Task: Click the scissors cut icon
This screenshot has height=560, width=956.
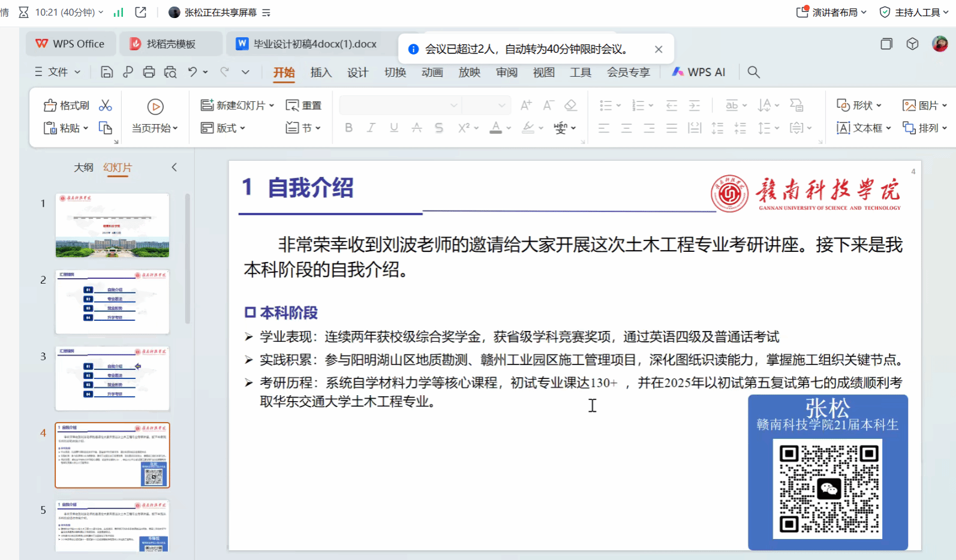Action: 106,106
